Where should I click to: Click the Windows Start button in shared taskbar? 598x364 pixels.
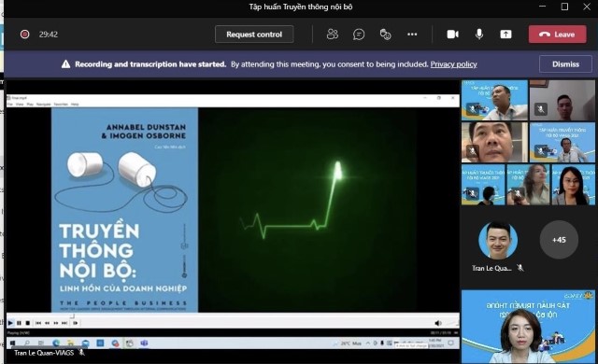[x=12, y=343]
